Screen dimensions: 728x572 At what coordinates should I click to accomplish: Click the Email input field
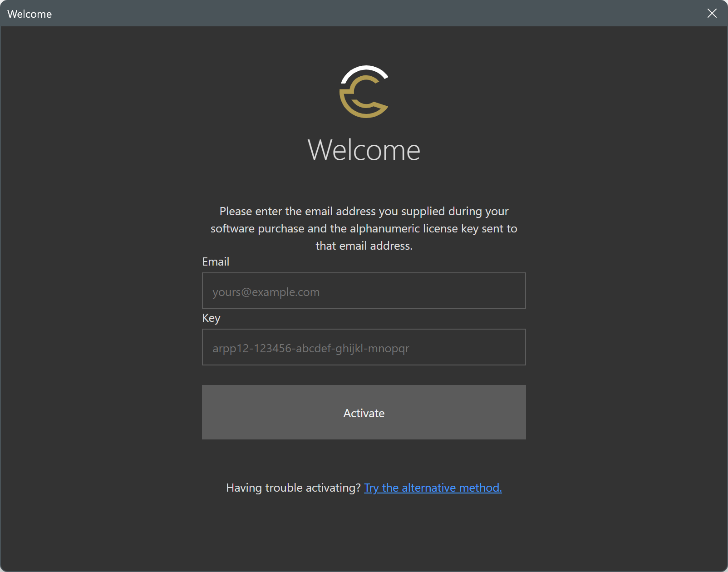click(x=364, y=291)
